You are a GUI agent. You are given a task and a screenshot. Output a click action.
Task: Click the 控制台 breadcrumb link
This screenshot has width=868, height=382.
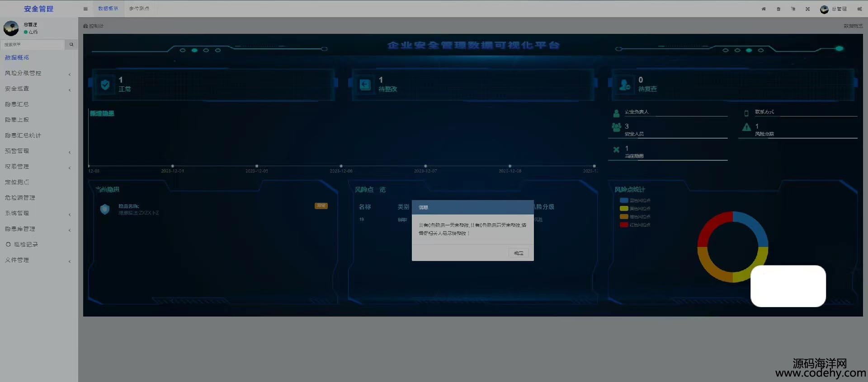point(94,26)
